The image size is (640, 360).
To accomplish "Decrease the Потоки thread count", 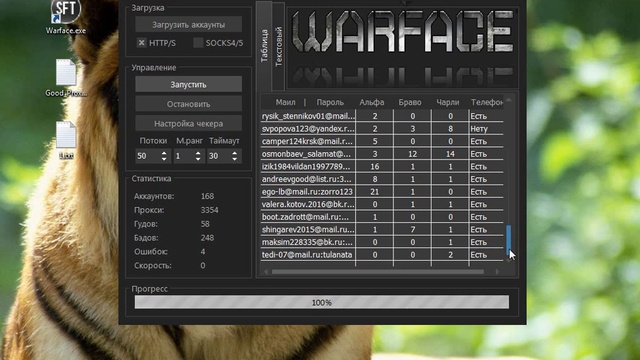I will coord(164,159).
